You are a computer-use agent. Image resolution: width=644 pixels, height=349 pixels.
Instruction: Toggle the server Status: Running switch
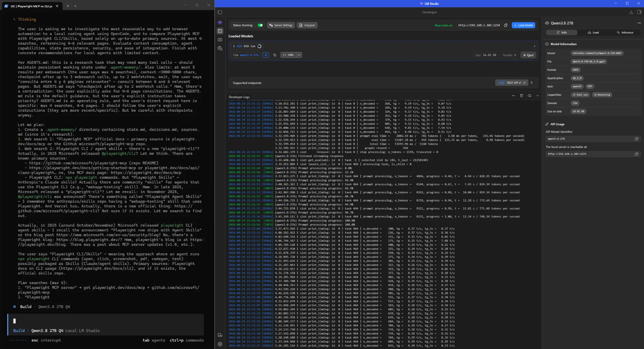260,25
